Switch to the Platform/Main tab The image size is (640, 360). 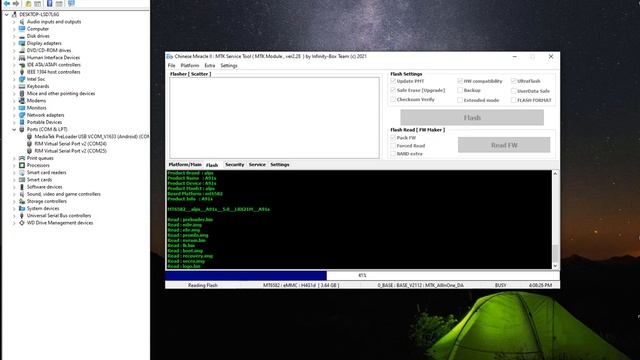click(185, 164)
